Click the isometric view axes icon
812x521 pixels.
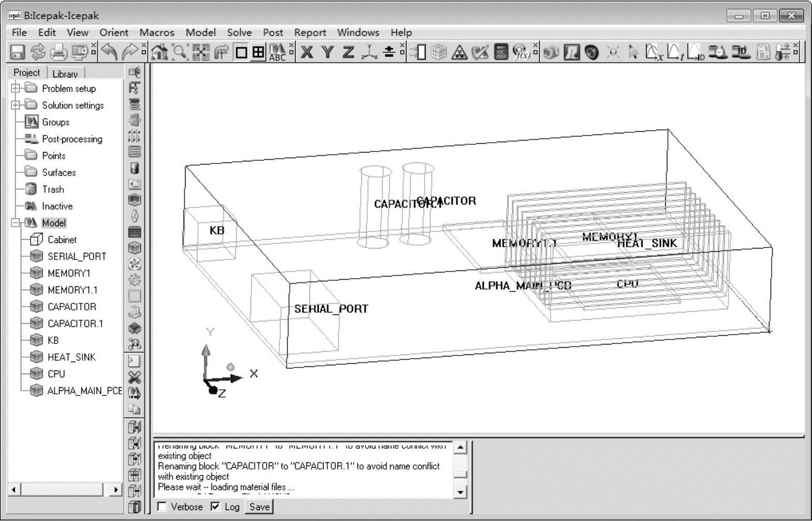tap(369, 52)
